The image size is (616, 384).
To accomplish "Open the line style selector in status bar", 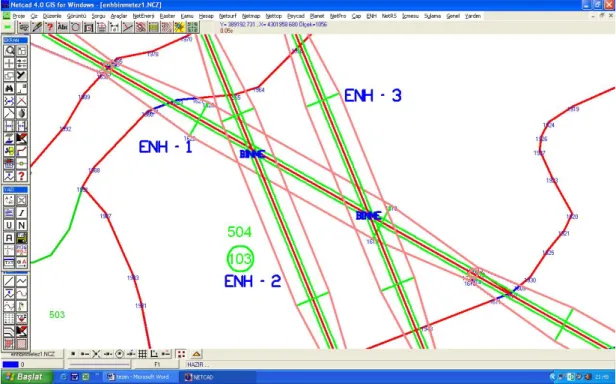I will [x=99, y=364].
